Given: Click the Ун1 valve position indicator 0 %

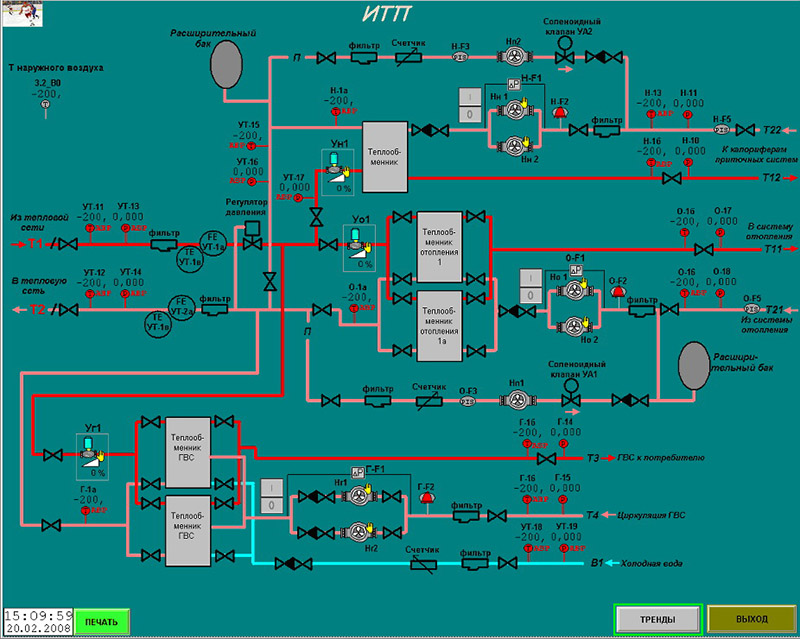Looking at the screenshot, I should point(344,188).
